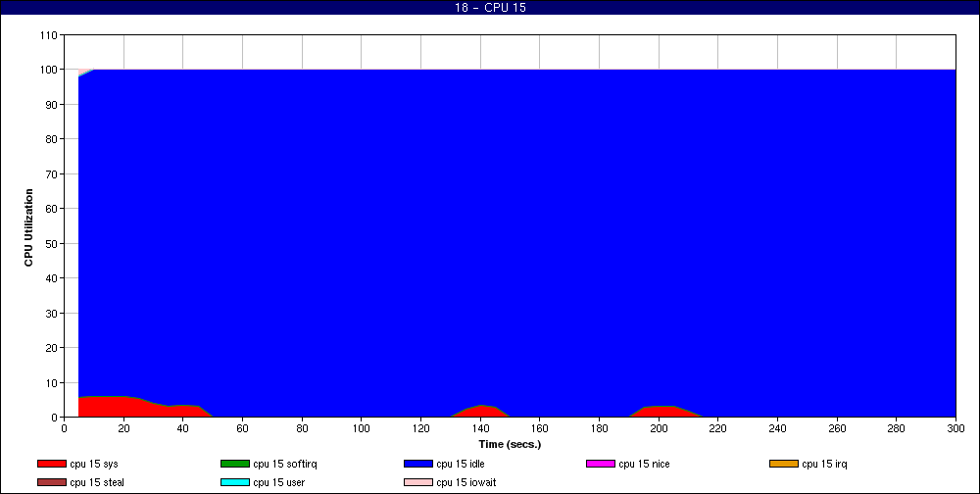Click the 'CPU Utilization' axis label
Viewport: 980px width, 494px height.
click(x=28, y=227)
